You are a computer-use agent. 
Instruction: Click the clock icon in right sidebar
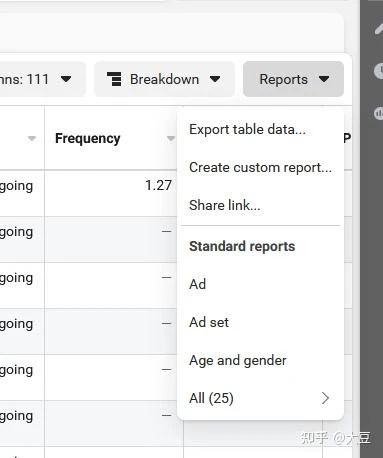(379, 70)
